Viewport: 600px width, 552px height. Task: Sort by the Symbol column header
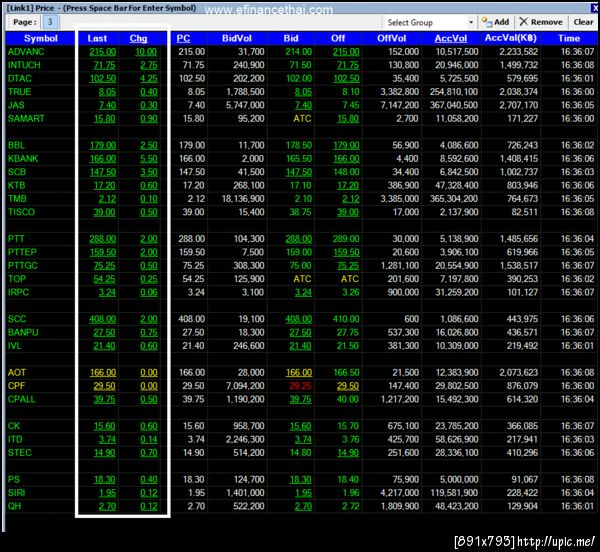coord(41,38)
